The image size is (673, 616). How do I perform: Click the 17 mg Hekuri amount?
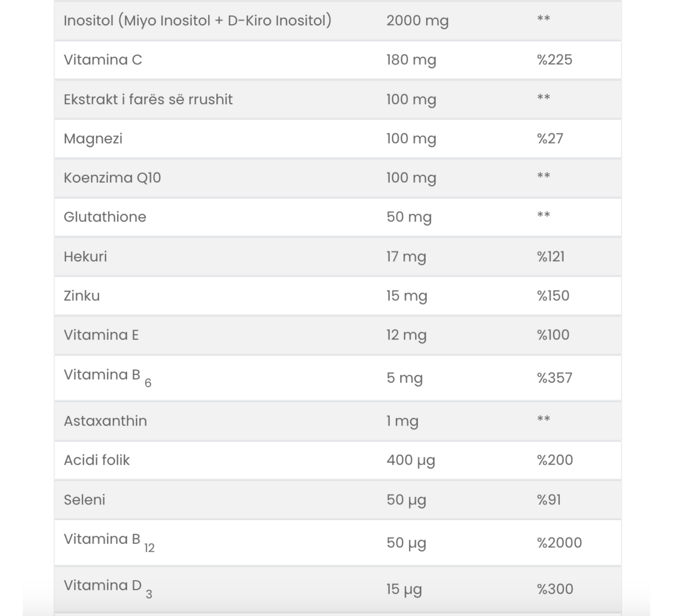406,257
